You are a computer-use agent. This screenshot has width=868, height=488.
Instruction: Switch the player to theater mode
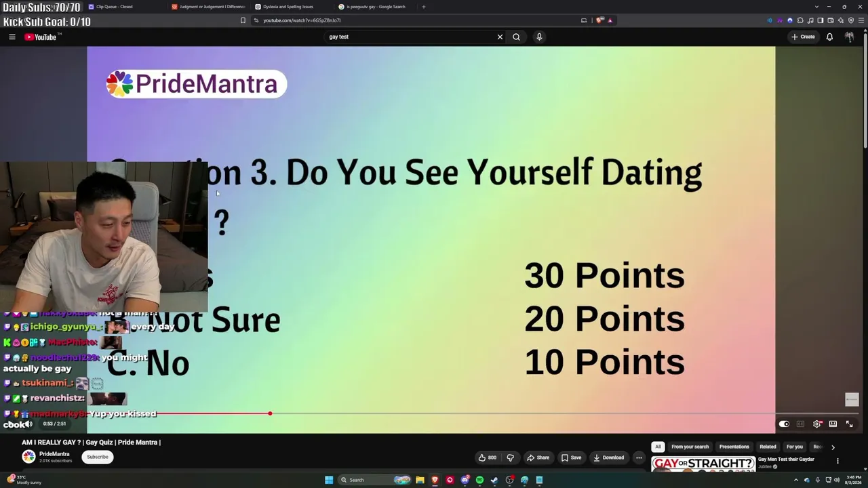coord(833,424)
